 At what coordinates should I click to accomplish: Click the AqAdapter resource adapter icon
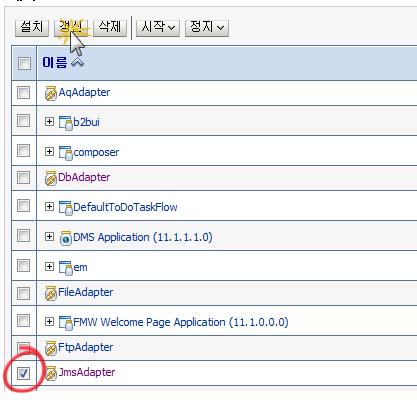[51, 93]
